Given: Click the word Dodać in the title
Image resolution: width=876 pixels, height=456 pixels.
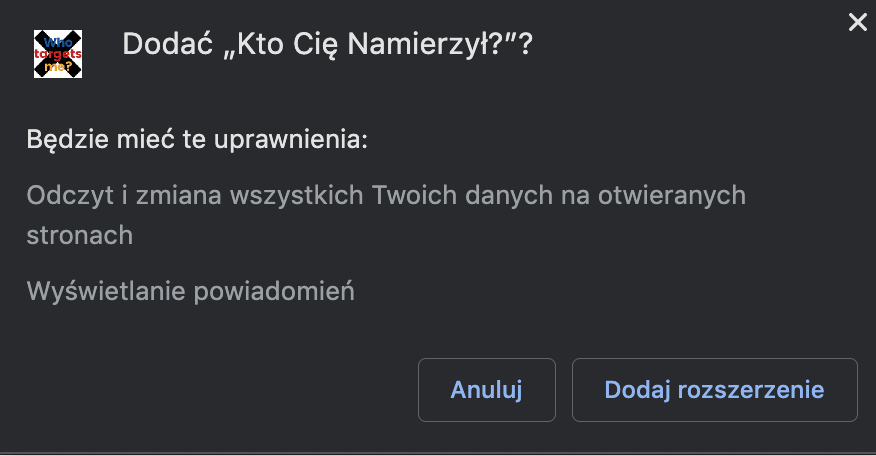Looking at the screenshot, I should (168, 44).
